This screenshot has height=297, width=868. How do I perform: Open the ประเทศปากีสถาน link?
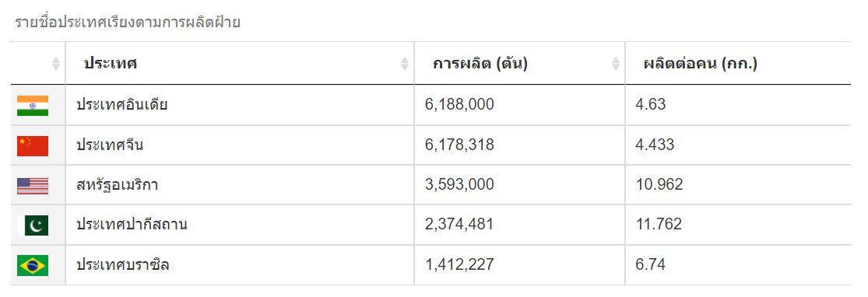click(132, 225)
